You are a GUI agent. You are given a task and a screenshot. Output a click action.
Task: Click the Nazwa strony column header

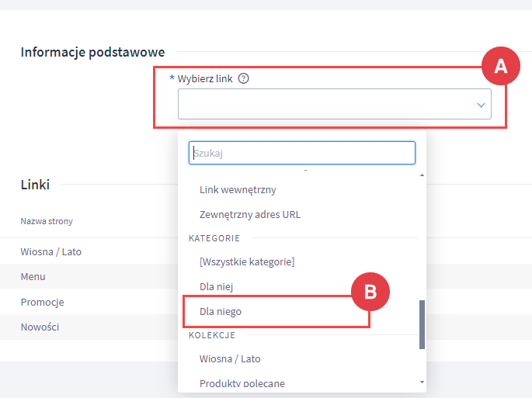point(47,221)
